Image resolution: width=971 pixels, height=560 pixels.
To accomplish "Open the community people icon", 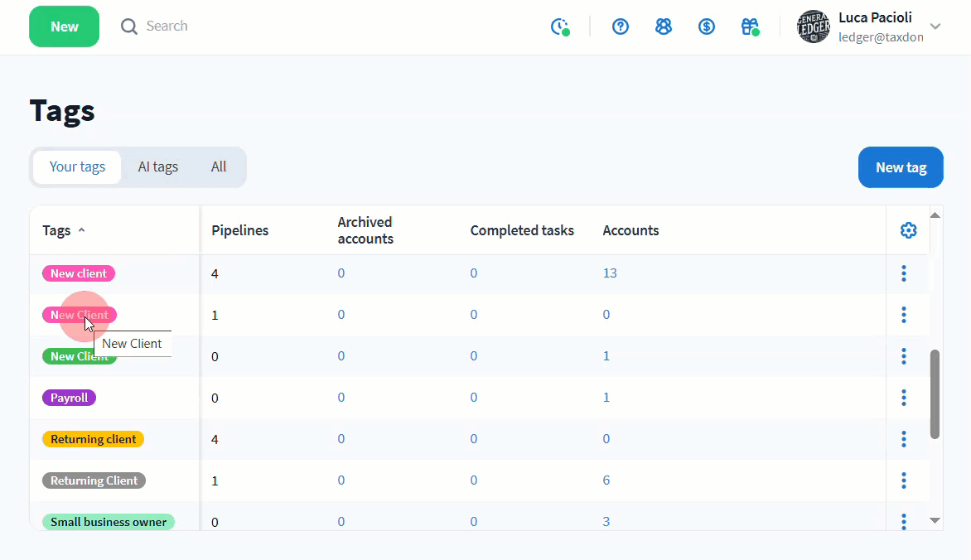I will (x=664, y=27).
